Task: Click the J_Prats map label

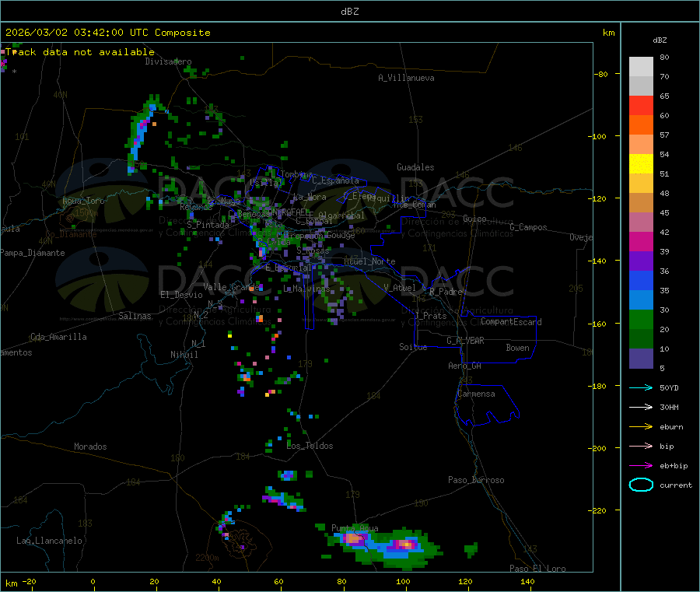Action: tap(431, 316)
